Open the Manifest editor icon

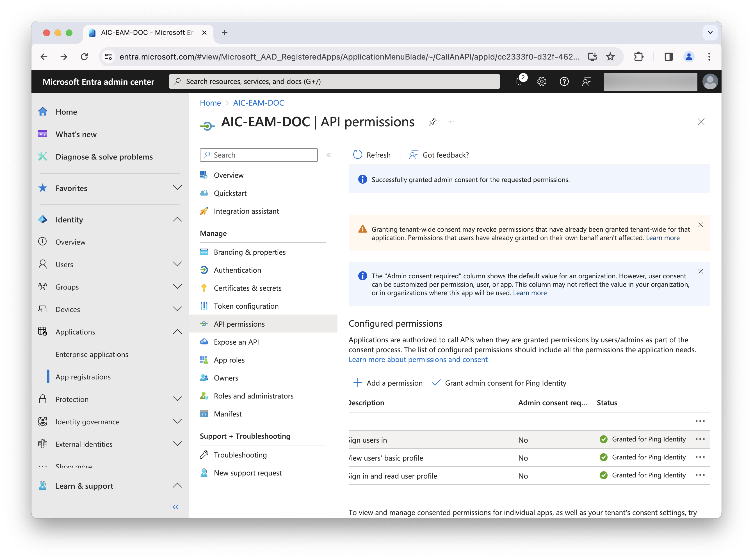204,414
